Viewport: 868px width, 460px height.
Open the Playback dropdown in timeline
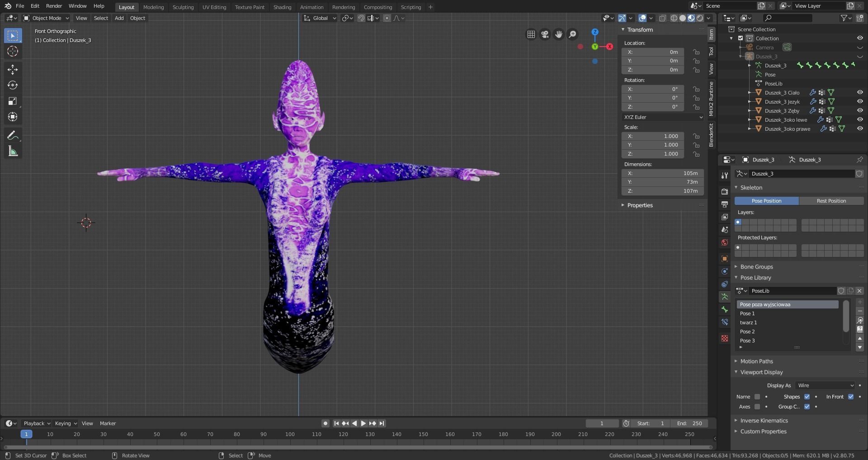pos(37,423)
